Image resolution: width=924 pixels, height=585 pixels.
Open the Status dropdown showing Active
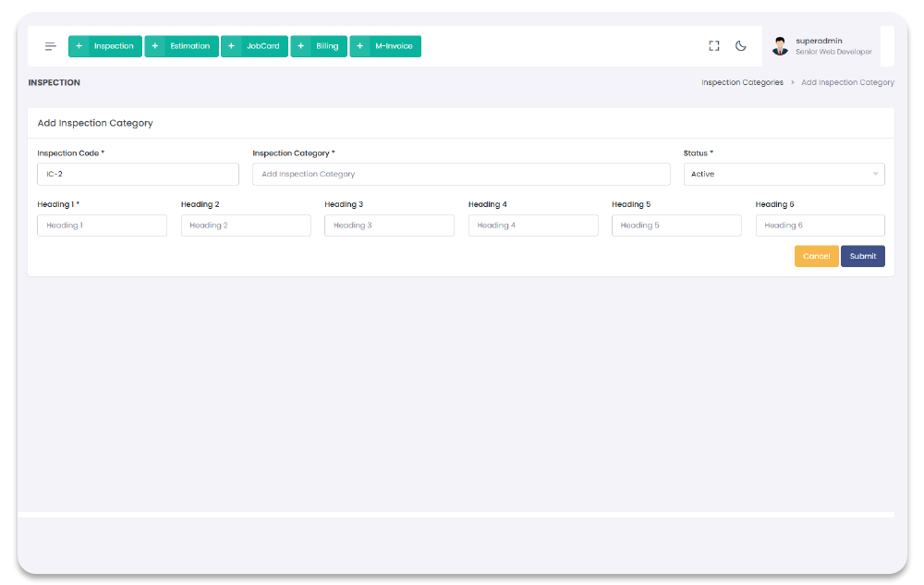pyautogui.click(x=776, y=174)
